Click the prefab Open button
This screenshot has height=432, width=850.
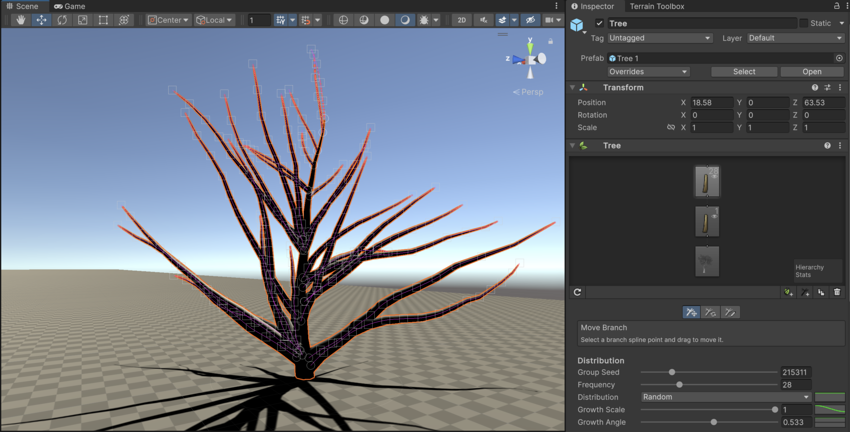pos(811,72)
